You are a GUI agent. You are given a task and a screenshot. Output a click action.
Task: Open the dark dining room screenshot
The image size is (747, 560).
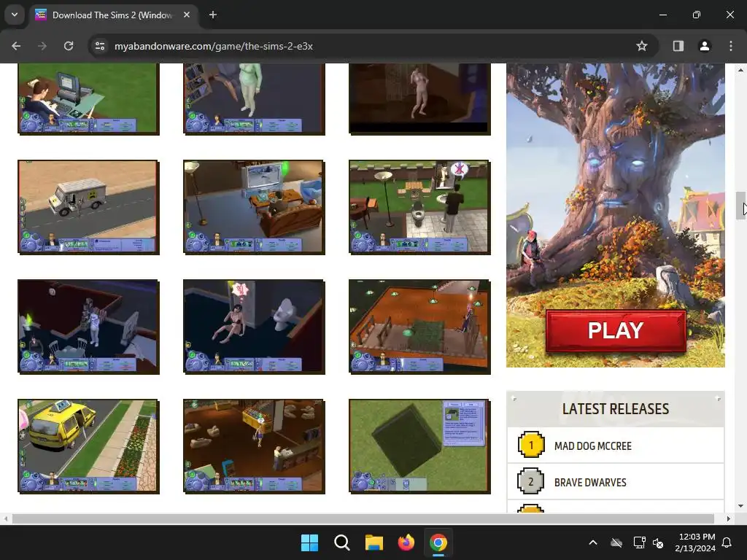point(88,327)
